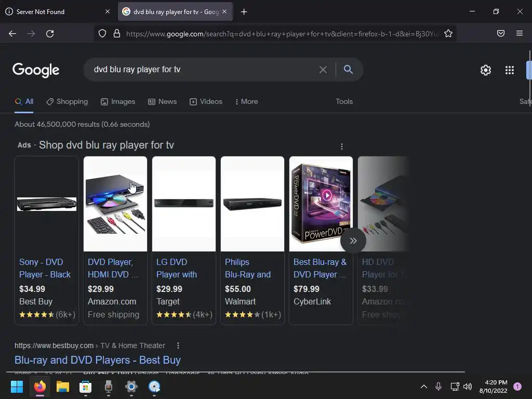Image resolution: width=532 pixels, height=399 pixels.
Task: Close the Server Not Found tab
Action: [108, 11]
